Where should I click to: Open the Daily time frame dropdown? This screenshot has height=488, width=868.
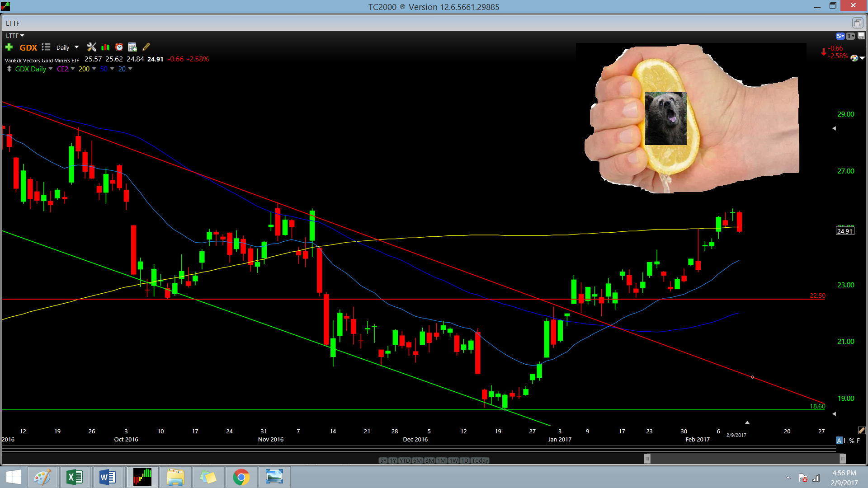pyautogui.click(x=67, y=47)
